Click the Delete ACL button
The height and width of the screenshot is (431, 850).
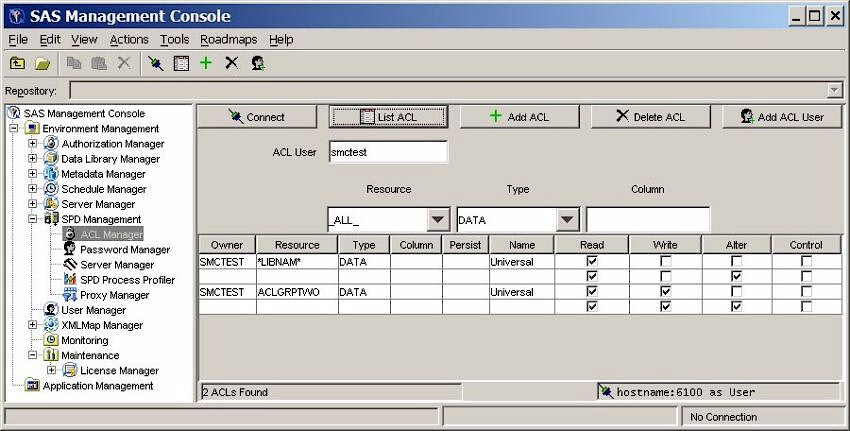click(x=651, y=117)
